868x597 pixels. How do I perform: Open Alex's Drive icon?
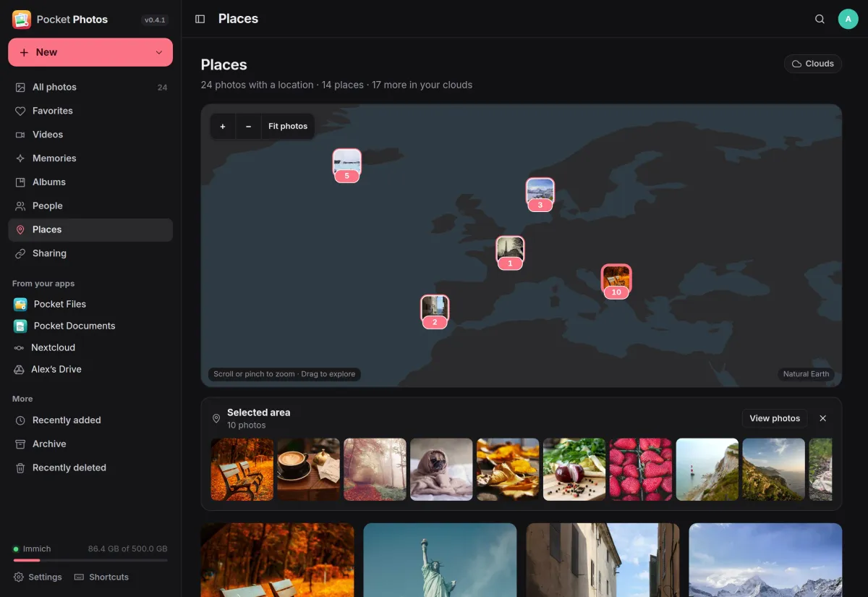coord(19,369)
